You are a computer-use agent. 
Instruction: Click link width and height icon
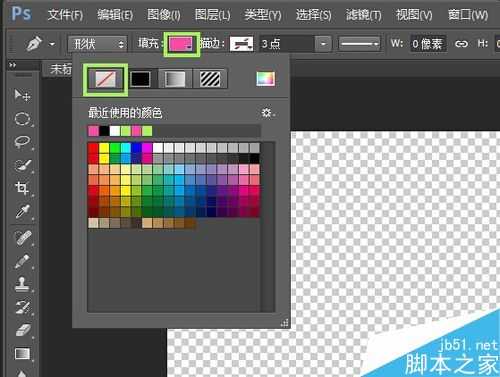[x=461, y=44]
